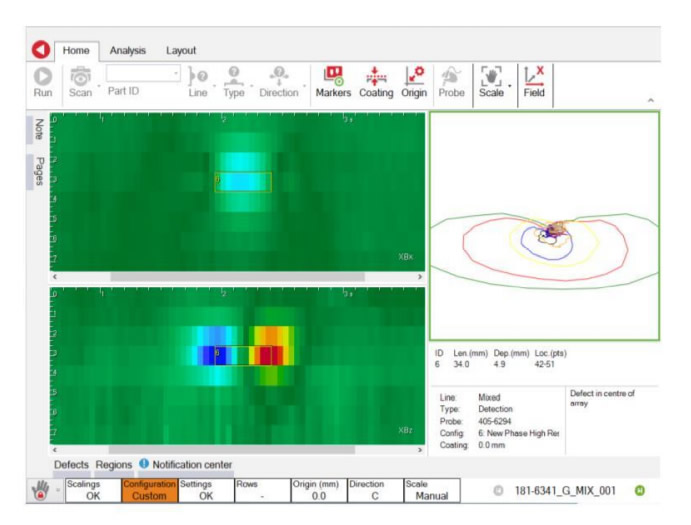
Task: Select defect 6 box in XBx scan
Action: 243,182
